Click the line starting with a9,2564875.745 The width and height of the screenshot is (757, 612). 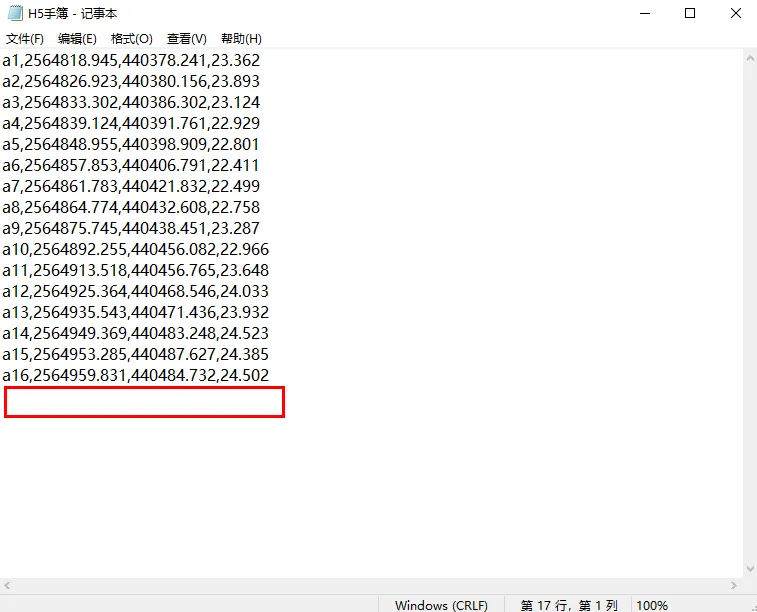coord(131,228)
